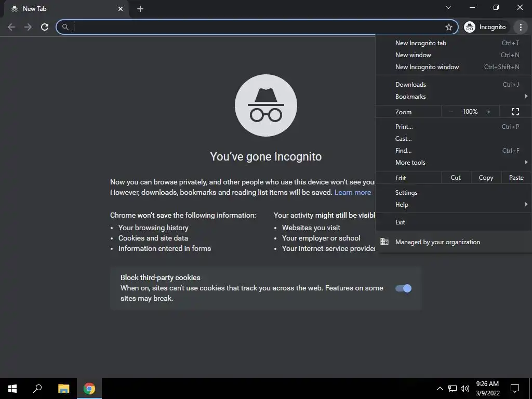Click the Chrome taskbar icon
This screenshot has height=399, width=532.
[x=89, y=389]
